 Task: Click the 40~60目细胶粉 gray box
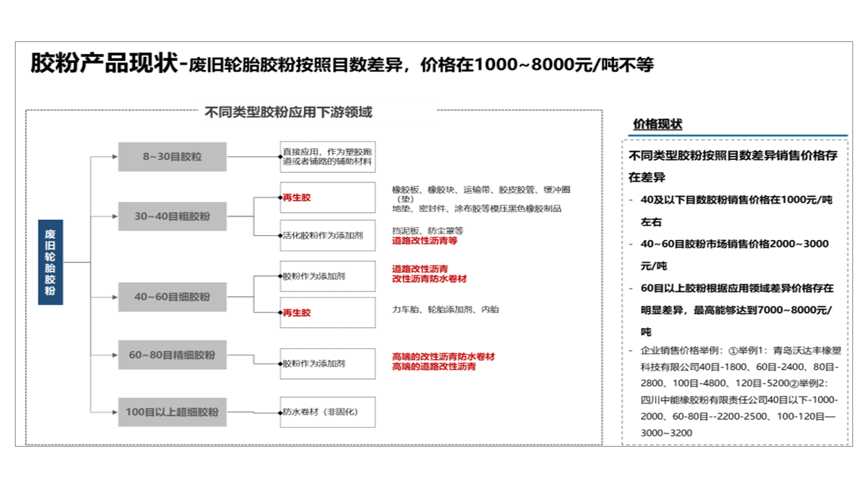pyautogui.click(x=172, y=296)
